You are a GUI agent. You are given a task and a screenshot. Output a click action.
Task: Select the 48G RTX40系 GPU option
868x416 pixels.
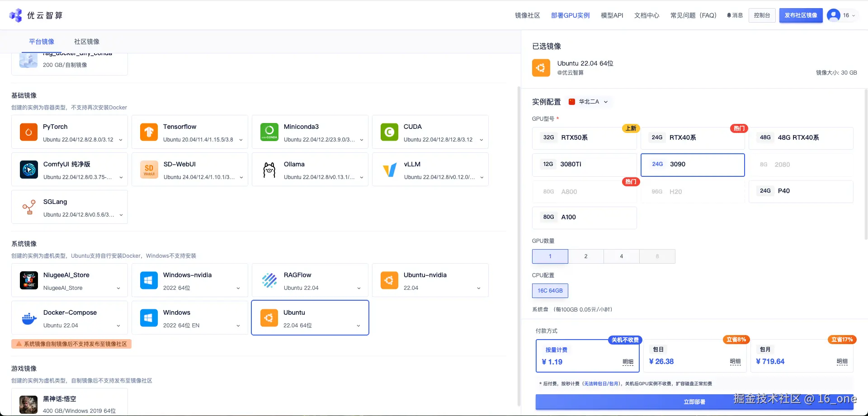coord(801,137)
